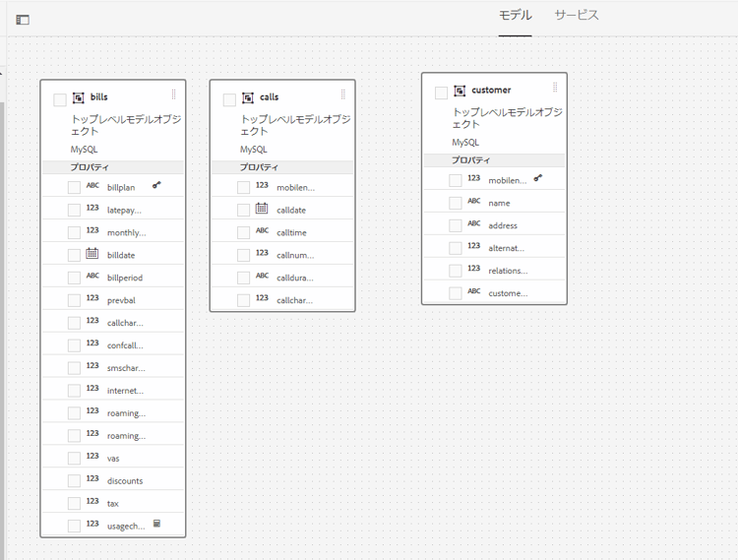
Task: Click the billdate property name
Action: point(121,255)
